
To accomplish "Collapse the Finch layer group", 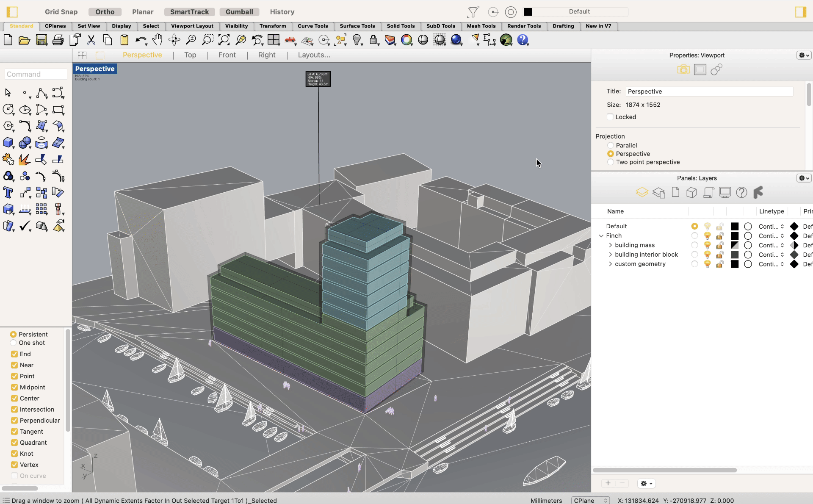I will click(x=601, y=236).
